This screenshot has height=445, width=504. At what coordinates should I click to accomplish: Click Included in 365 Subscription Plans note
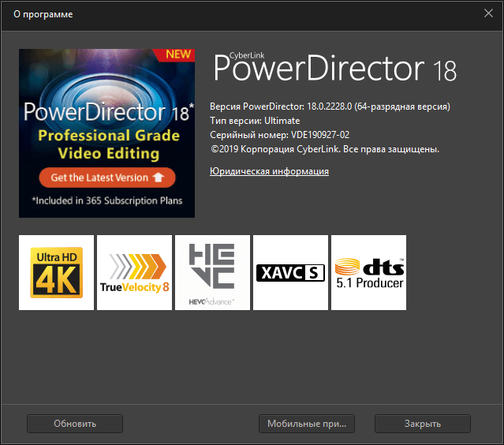(107, 200)
